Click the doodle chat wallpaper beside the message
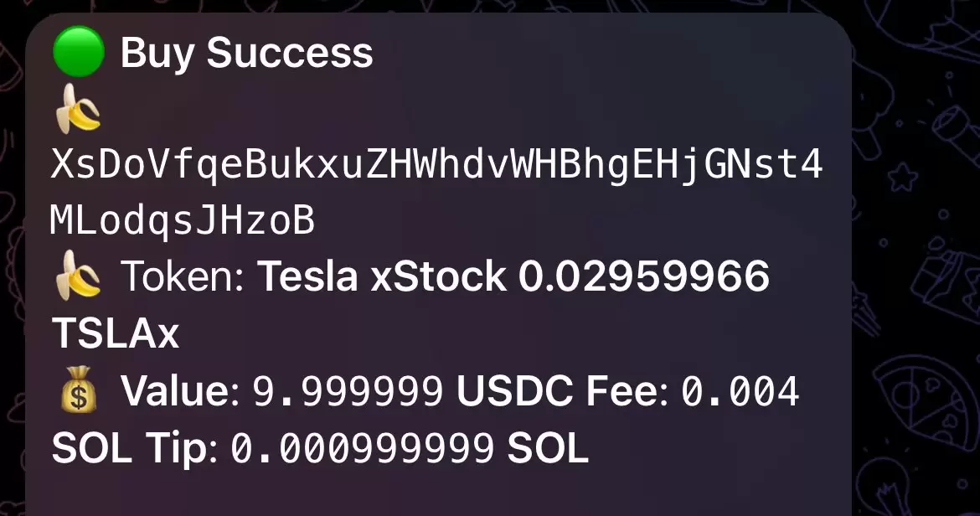This screenshot has width=980, height=516. point(916,250)
